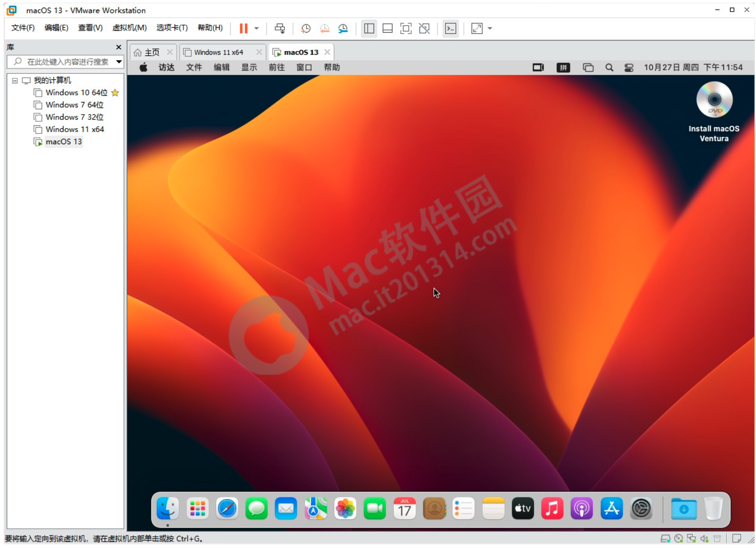Image resolution: width=756 pixels, height=548 pixels.
Task: Take a snapshot of this virtual machine
Action: [x=306, y=28]
